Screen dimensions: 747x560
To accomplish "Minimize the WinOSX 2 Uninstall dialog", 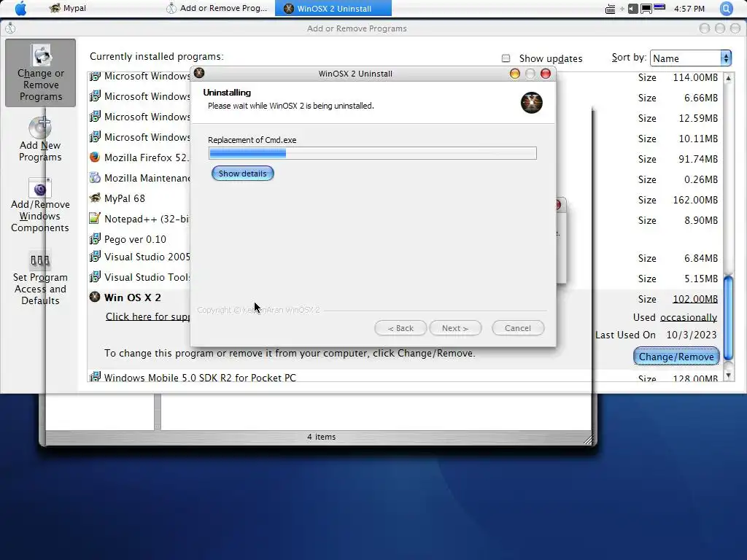I will pyautogui.click(x=514, y=74).
